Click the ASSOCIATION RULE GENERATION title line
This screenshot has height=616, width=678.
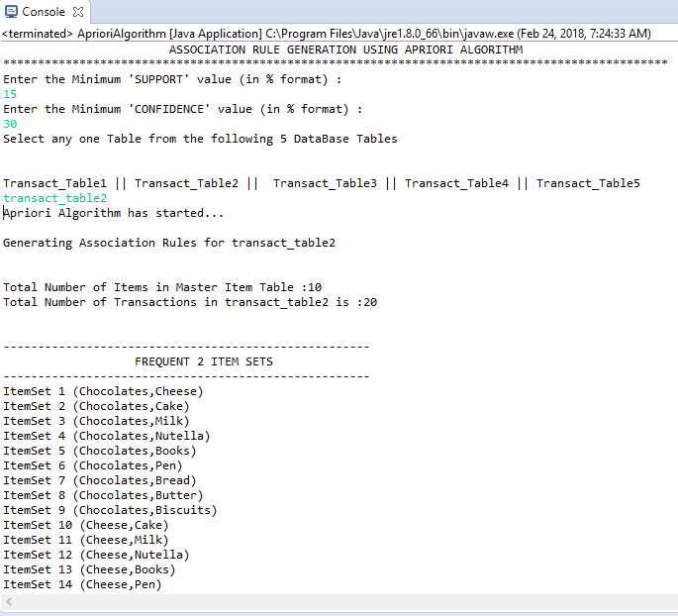click(345, 50)
